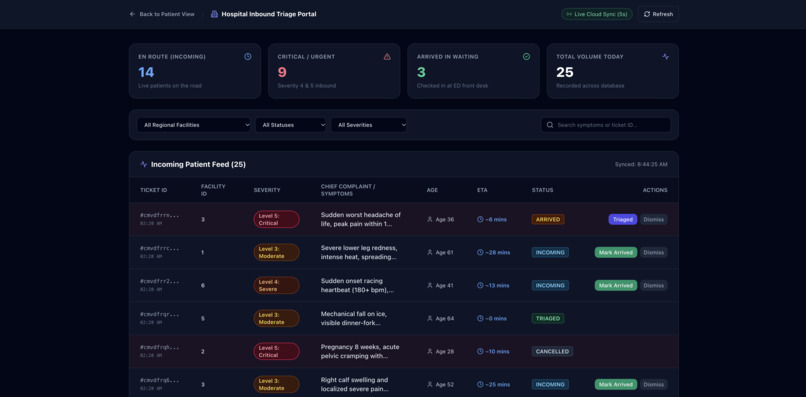Click the person icon next to Age 64
Image resolution: width=806 pixels, height=397 pixels.
430,318
